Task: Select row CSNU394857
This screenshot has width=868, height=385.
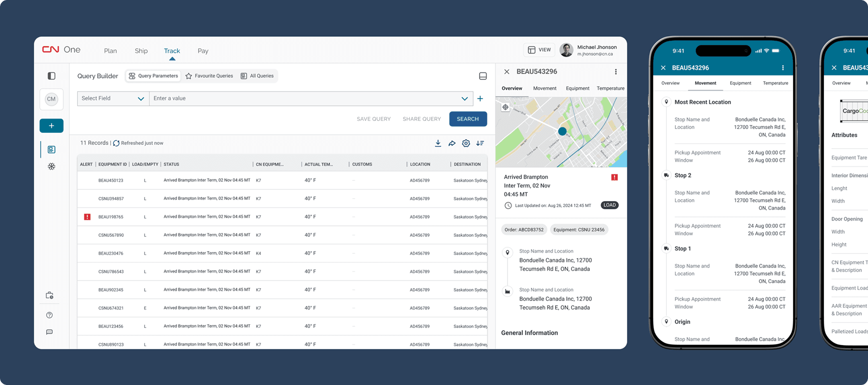Action: (x=282, y=199)
